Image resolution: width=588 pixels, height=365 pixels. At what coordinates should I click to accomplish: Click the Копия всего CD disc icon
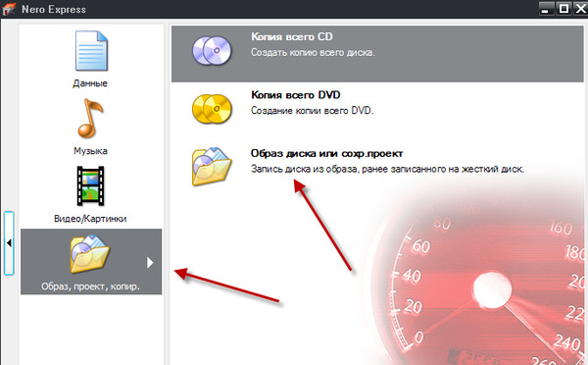click(212, 51)
